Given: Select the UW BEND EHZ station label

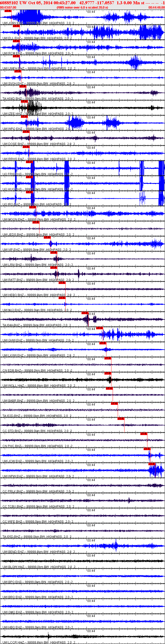Looking at the screenshot, I should coord(13,552).
